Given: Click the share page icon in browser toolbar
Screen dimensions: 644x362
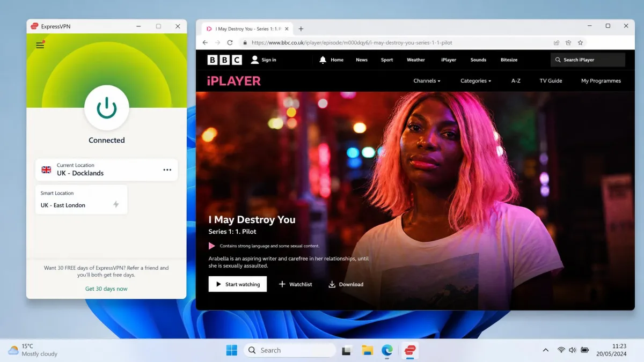Looking at the screenshot, I should click(x=557, y=42).
